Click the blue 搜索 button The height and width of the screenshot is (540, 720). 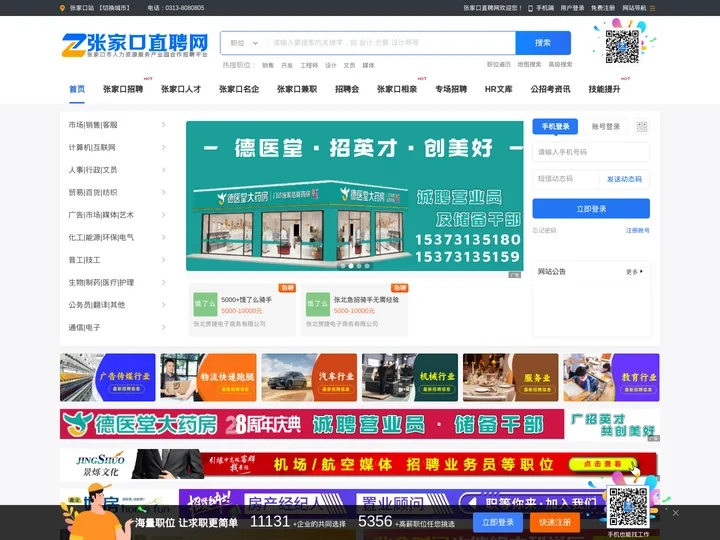click(x=543, y=43)
